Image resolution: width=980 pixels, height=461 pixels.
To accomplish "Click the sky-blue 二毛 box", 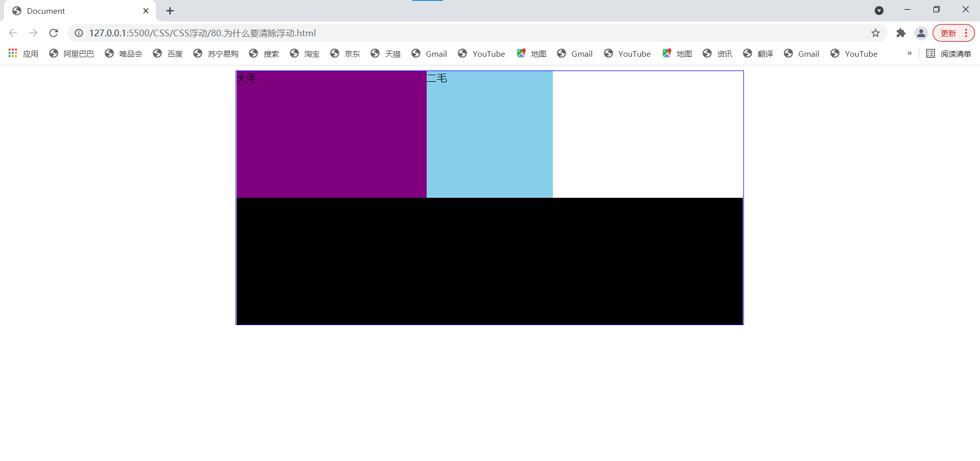I will 489,134.
